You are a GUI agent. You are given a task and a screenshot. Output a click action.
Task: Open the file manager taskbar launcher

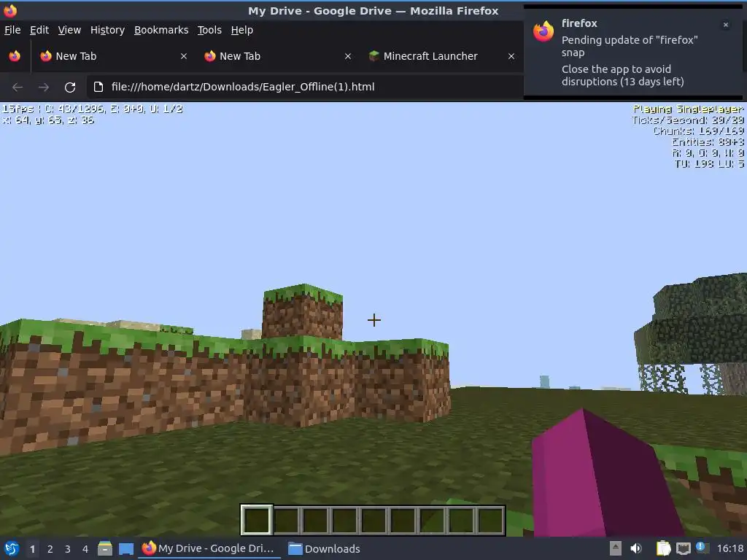click(x=105, y=548)
